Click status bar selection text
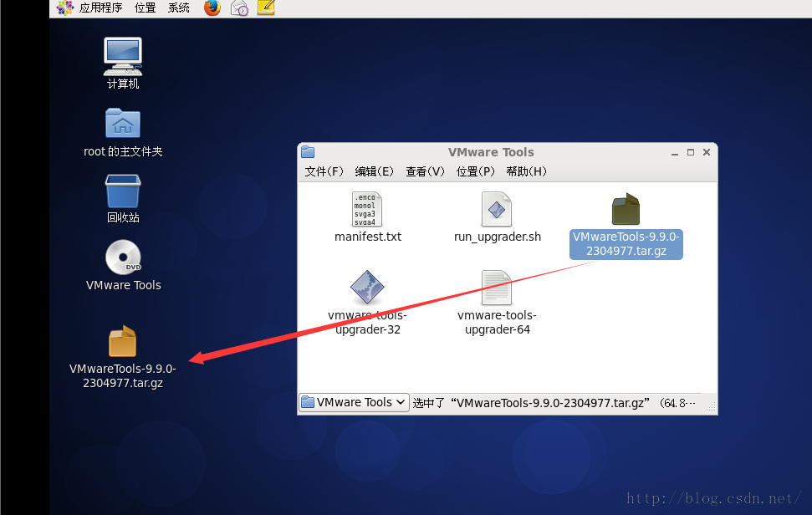This screenshot has width=812, height=515. point(554,403)
